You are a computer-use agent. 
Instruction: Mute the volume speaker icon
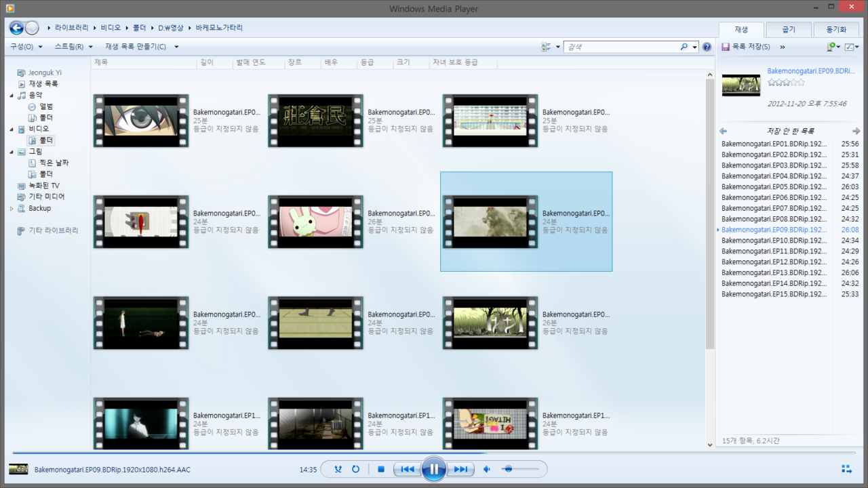point(487,469)
